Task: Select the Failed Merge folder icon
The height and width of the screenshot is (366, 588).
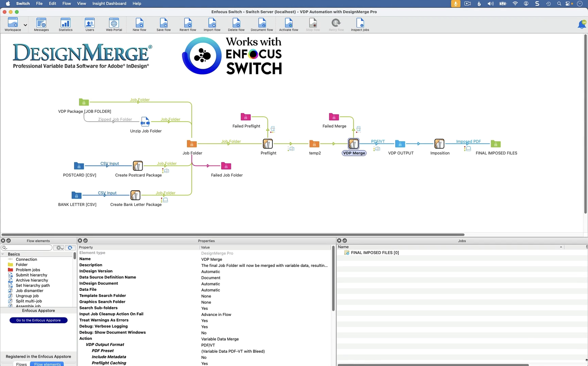Action: (x=334, y=117)
